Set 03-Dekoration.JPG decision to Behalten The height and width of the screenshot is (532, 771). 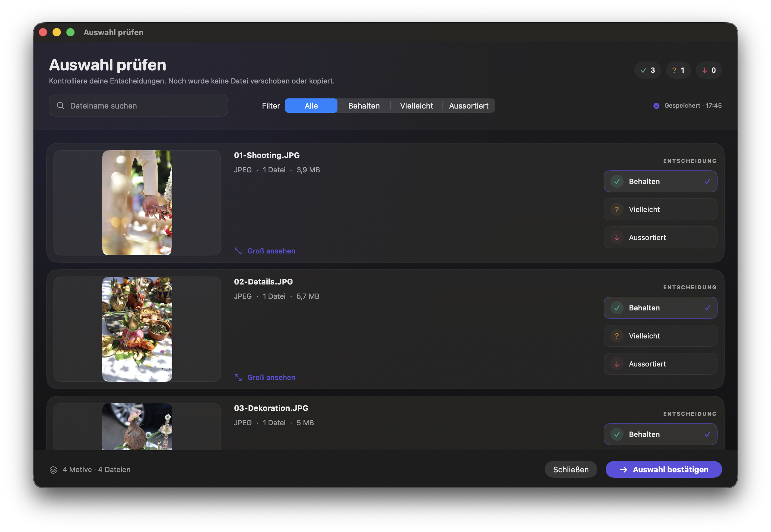[x=660, y=434]
